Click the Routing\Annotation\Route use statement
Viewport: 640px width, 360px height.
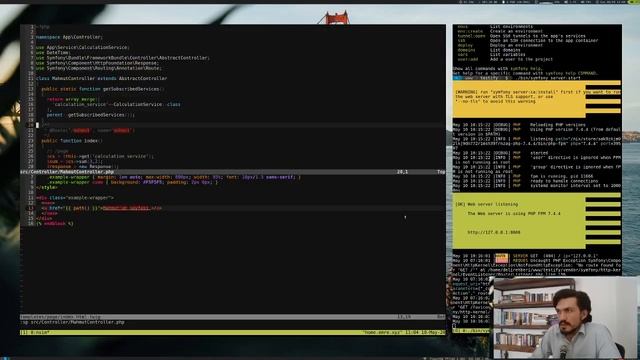click(99, 68)
